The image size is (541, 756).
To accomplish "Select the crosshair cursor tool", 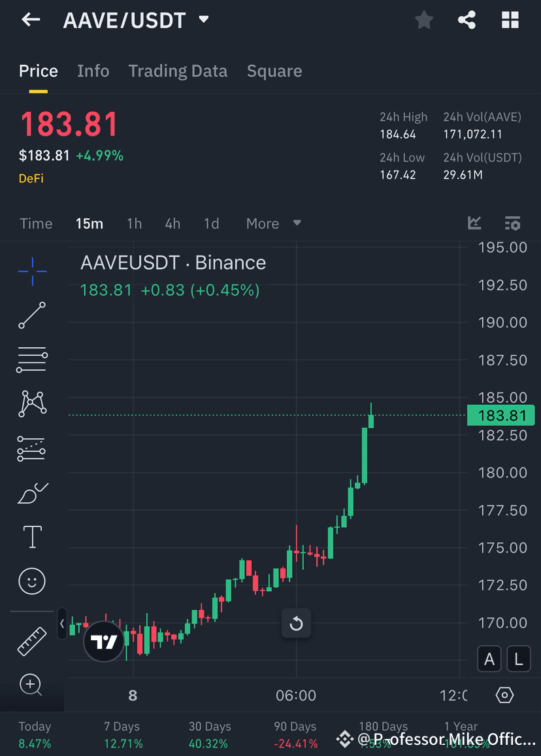I will pos(31,272).
